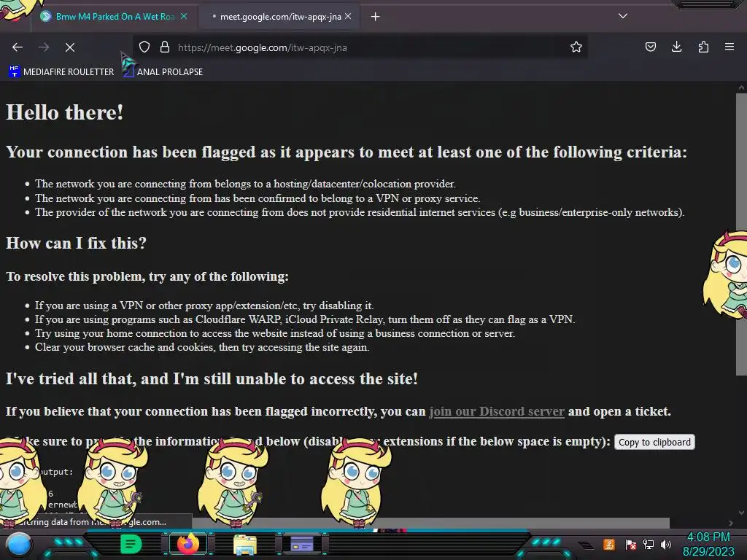Screen dimensions: 747x560
Task: Click the I've tried all that heading
Action: pyautogui.click(x=212, y=378)
